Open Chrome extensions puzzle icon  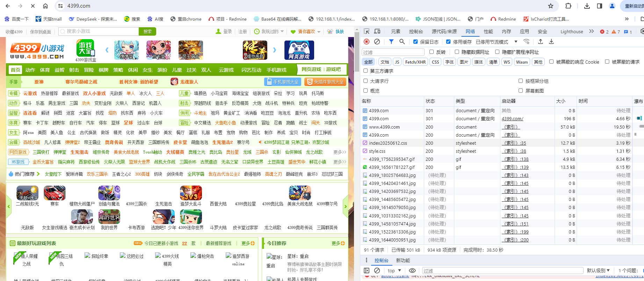click(x=569, y=6)
